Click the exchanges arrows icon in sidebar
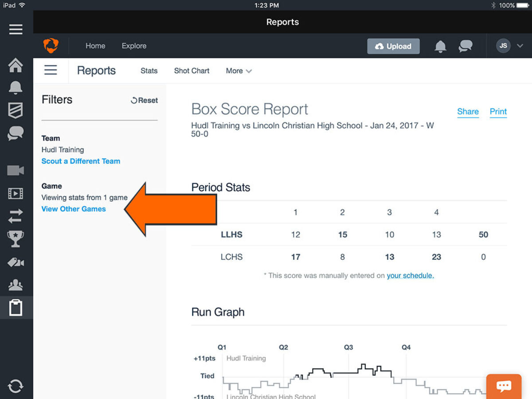The height and width of the screenshot is (399, 532). pos(16,216)
